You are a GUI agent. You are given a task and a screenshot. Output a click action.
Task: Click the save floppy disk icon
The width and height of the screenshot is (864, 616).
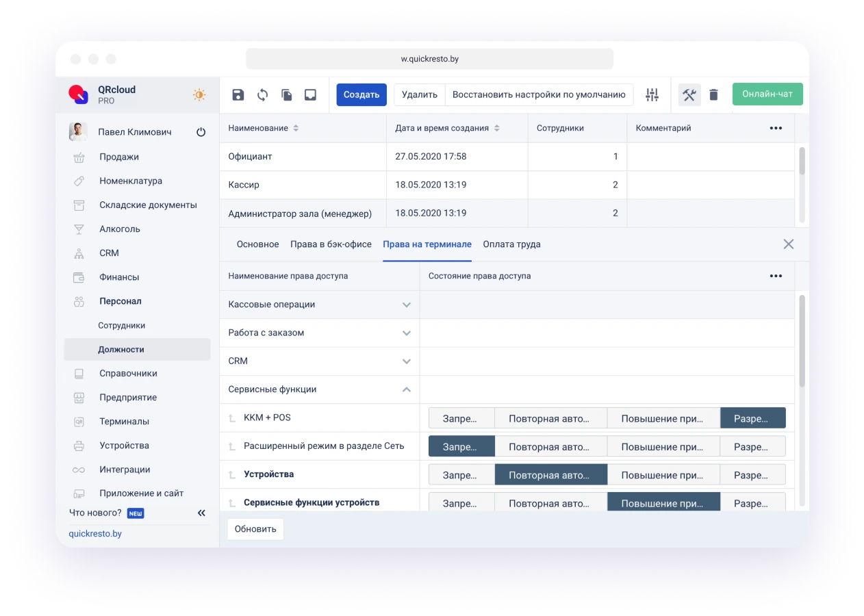[x=238, y=95]
